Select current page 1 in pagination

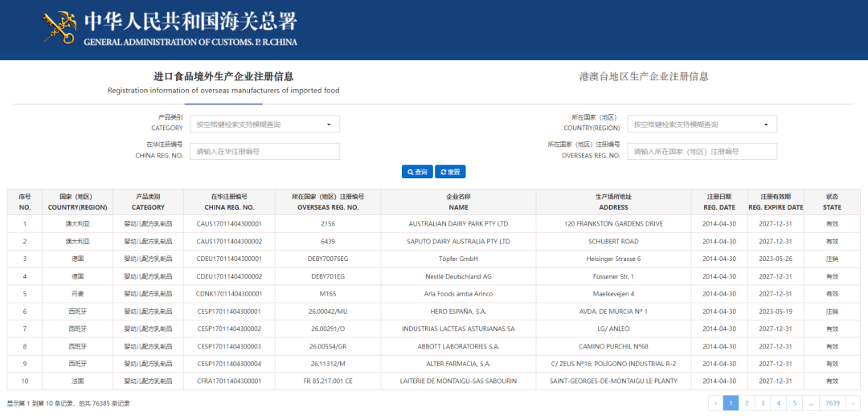731,403
